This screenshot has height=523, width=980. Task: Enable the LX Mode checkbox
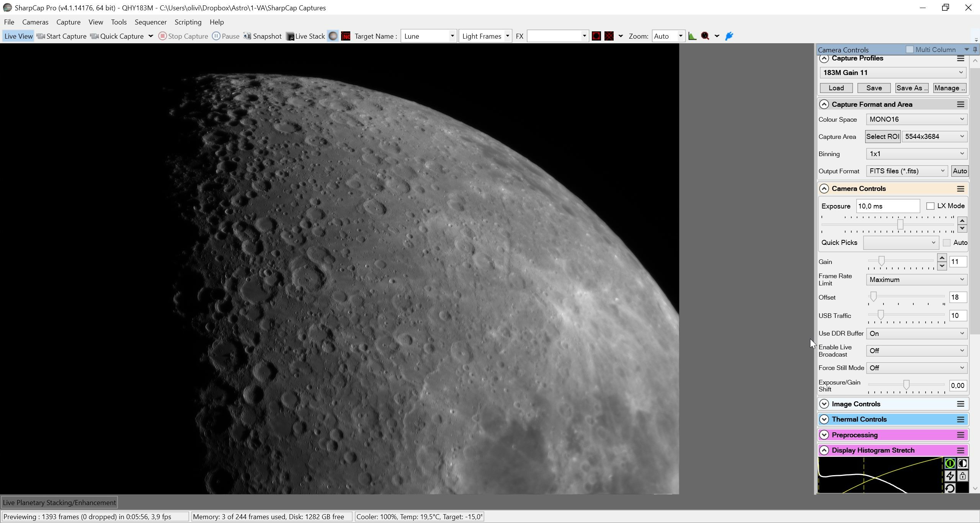tap(930, 206)
